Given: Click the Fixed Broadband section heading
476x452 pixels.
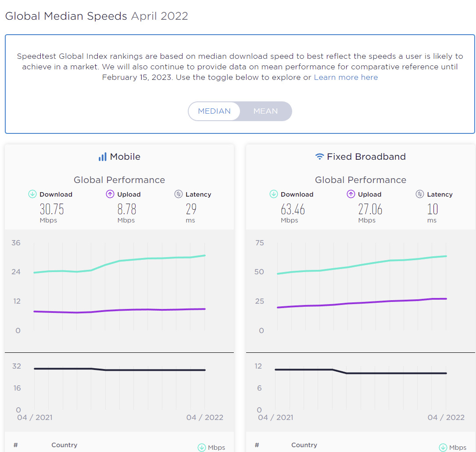Looking at the screenshot, I should (366, 157).
